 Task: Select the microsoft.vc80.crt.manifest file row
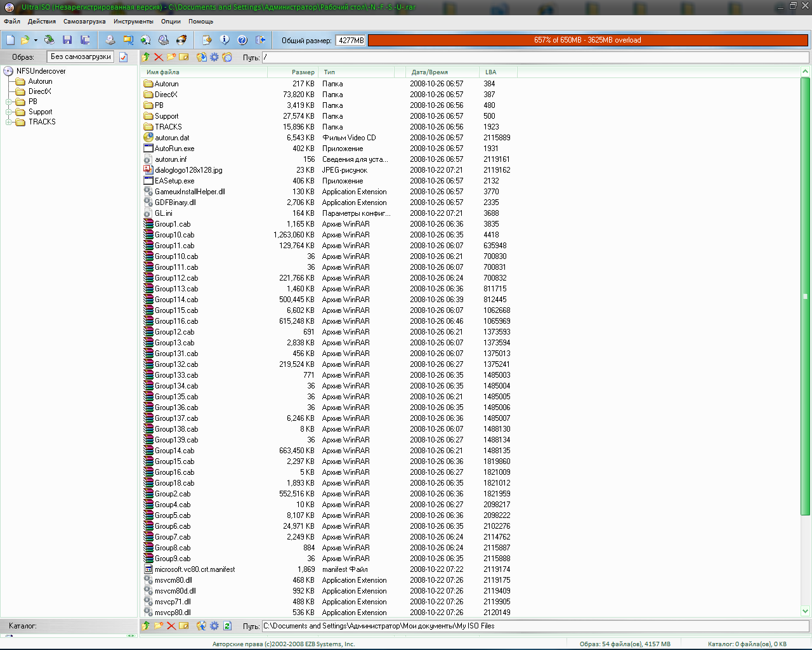point(331,569)
